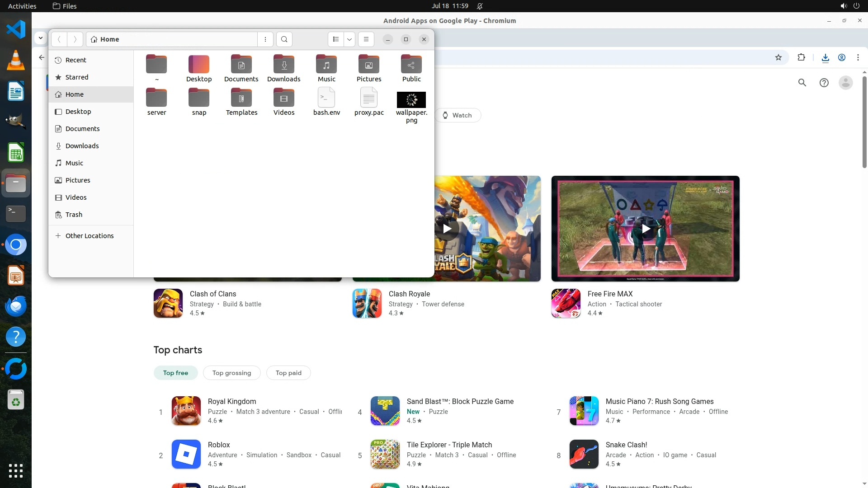This screenshot has height=488, width=868.
Task: Click the Google Play search magnifier
Action: (x=802, y=83)
